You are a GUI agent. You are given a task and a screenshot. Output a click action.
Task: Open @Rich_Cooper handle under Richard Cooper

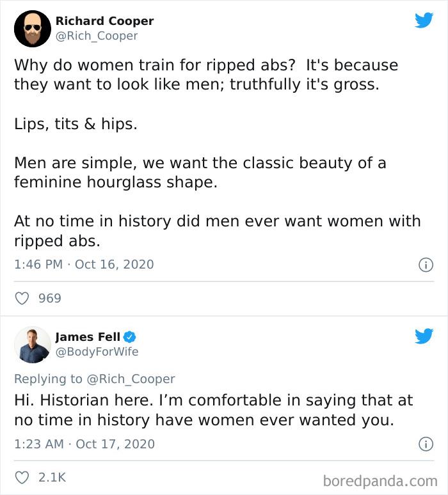pos(97,36)
